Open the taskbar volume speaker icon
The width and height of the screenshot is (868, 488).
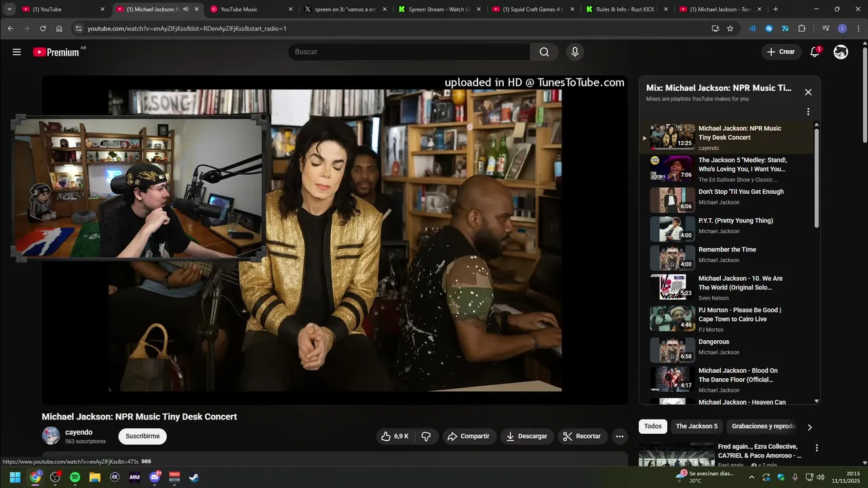821,477
